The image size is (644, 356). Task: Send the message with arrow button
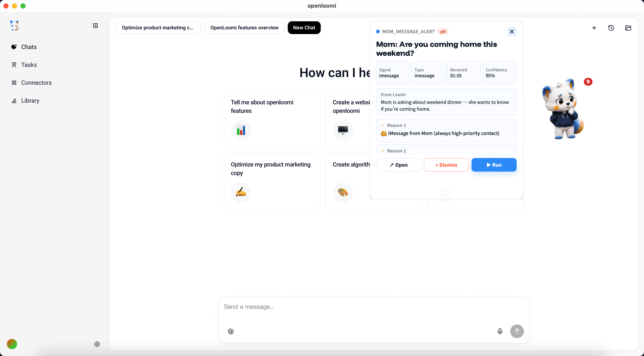coord(517,331)
